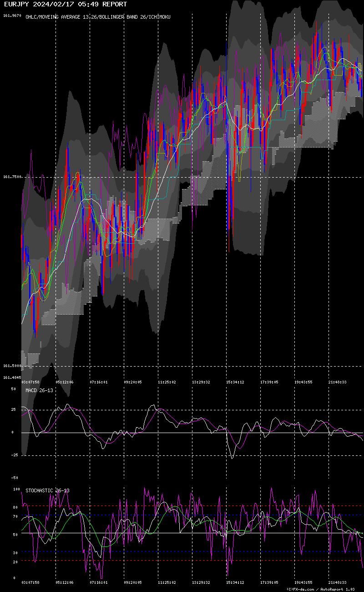Click the MACD -25 axis label

click(x=14, y=455)
